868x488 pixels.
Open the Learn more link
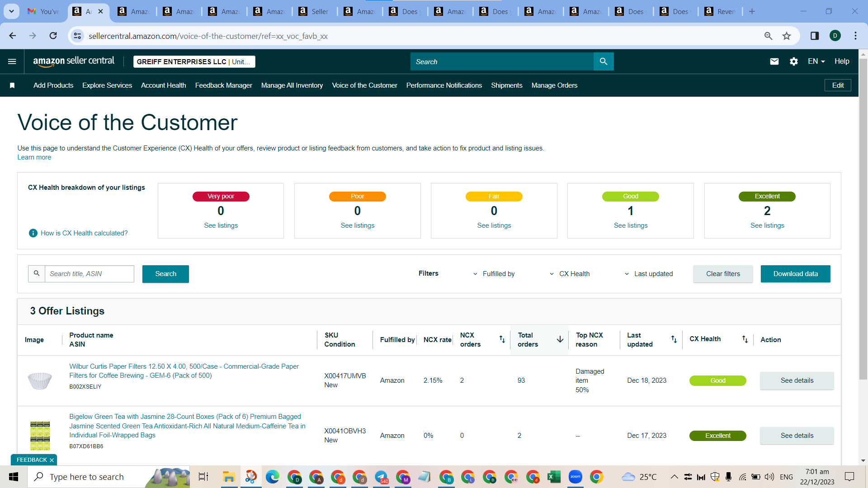point(34,157)
